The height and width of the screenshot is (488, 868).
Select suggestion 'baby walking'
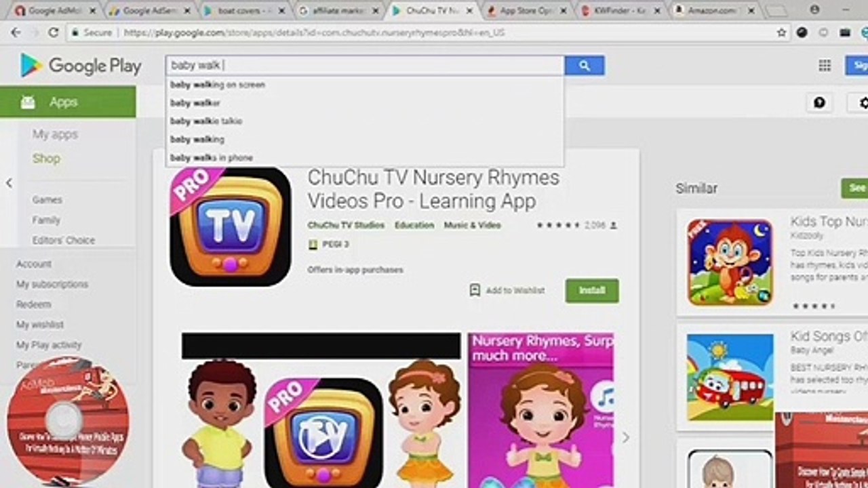366,139
